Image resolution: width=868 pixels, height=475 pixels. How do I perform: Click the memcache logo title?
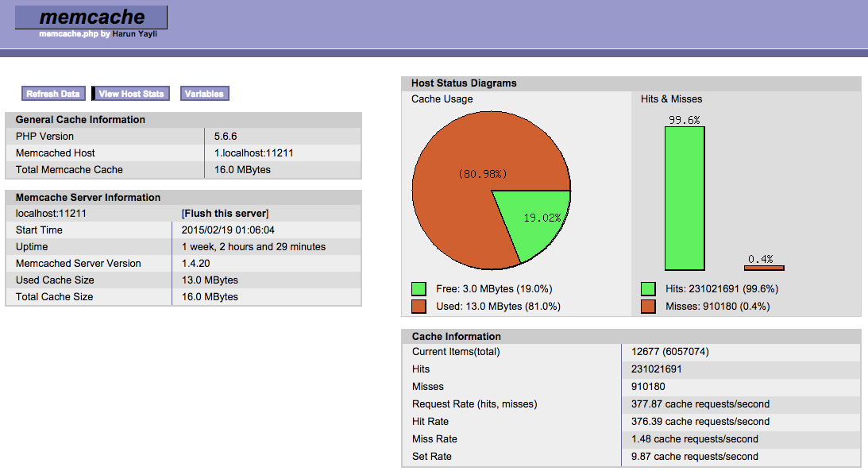(91, 17)
